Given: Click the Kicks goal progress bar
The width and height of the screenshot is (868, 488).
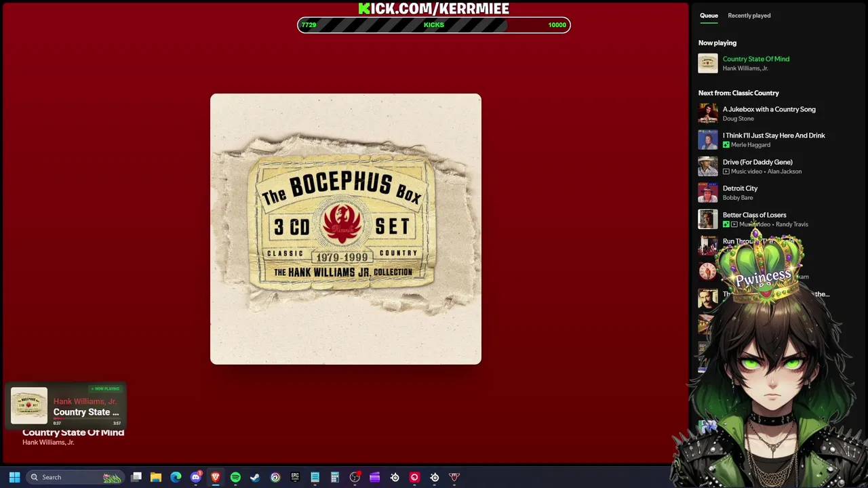Looking at the screenshot, I should pos(434,25).
